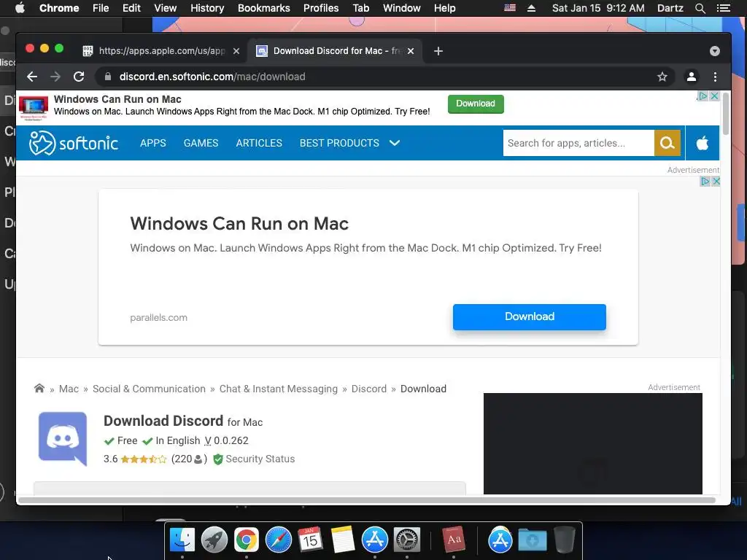Click the horizontal page scrollbar

pyautogui.click(x=367, y=500)
